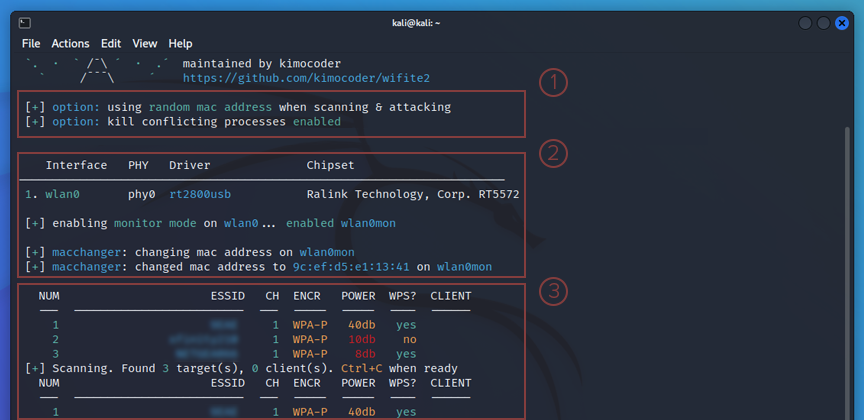Click the MAC address 9c:ef:d5:e1:13:41
Screen dimensions: 864x420
tap(351, 267)
